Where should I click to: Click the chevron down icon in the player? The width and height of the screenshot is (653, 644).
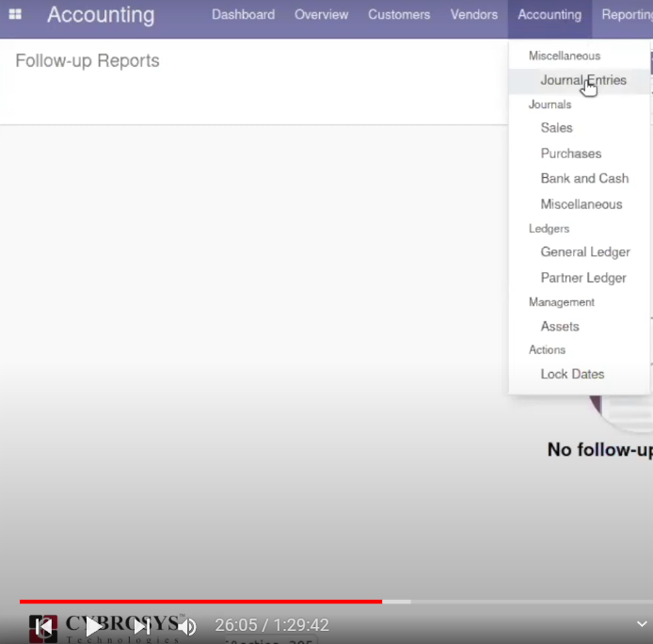pyautogui.click(x=642, y=624)
